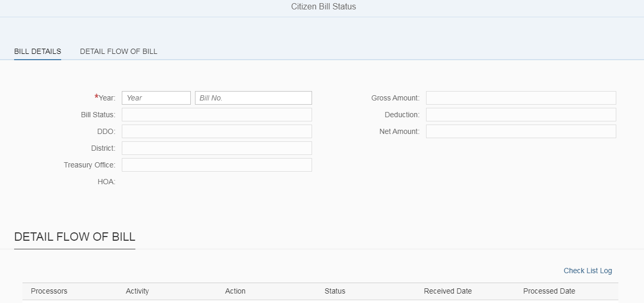Click the Gross Amount label

pos(395,98)
